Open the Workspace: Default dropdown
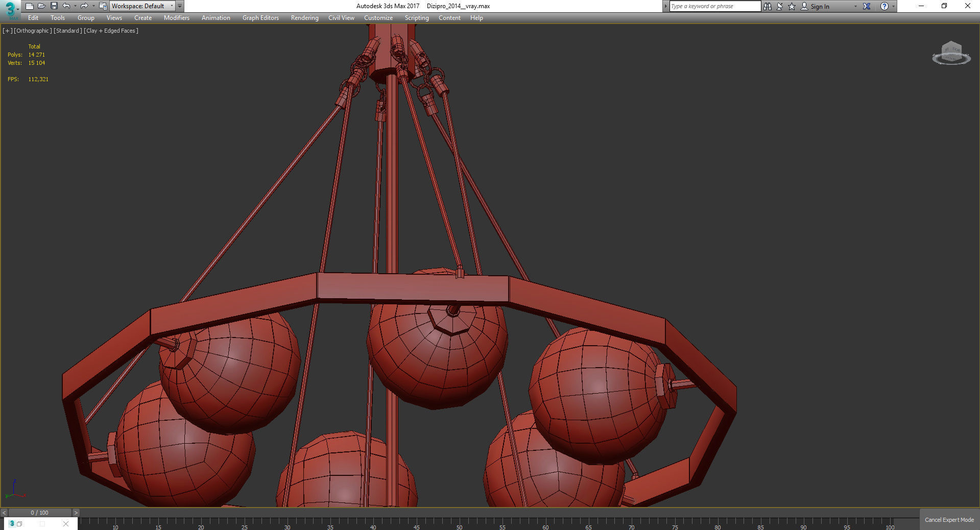The height and width of the screenshot is (530, 980). pos(142,6)
